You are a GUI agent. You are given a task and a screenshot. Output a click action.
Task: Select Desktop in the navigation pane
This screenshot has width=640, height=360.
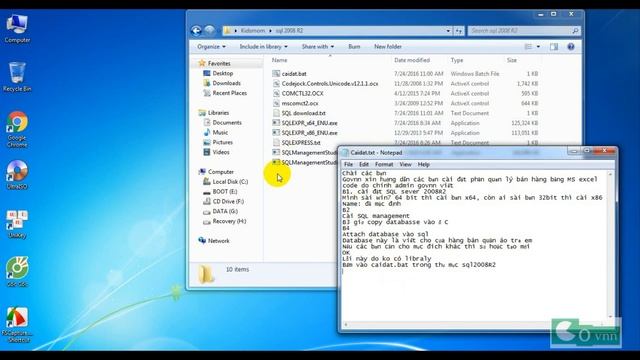(x=222, y=73)
